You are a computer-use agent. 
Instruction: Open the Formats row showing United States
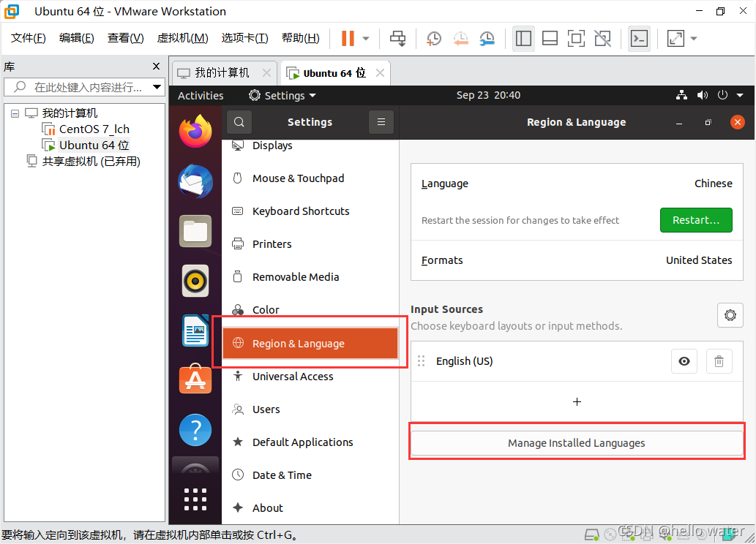pyautogui.click(x=577, y=260)
